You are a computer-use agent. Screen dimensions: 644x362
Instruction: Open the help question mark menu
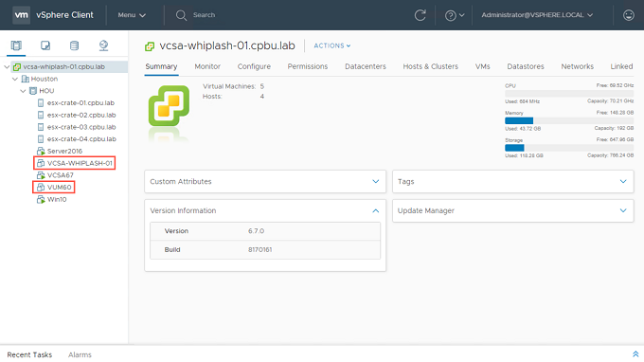[x=455, y=15]
